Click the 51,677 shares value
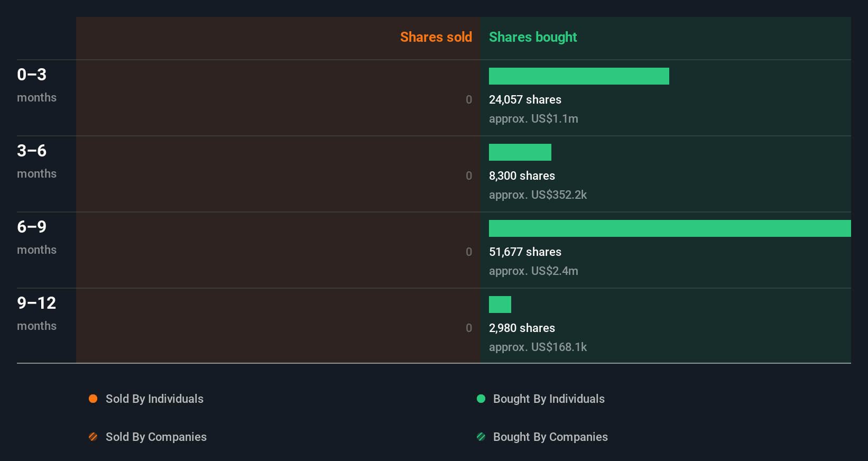The image size is (868, 461). pos(525,252)
